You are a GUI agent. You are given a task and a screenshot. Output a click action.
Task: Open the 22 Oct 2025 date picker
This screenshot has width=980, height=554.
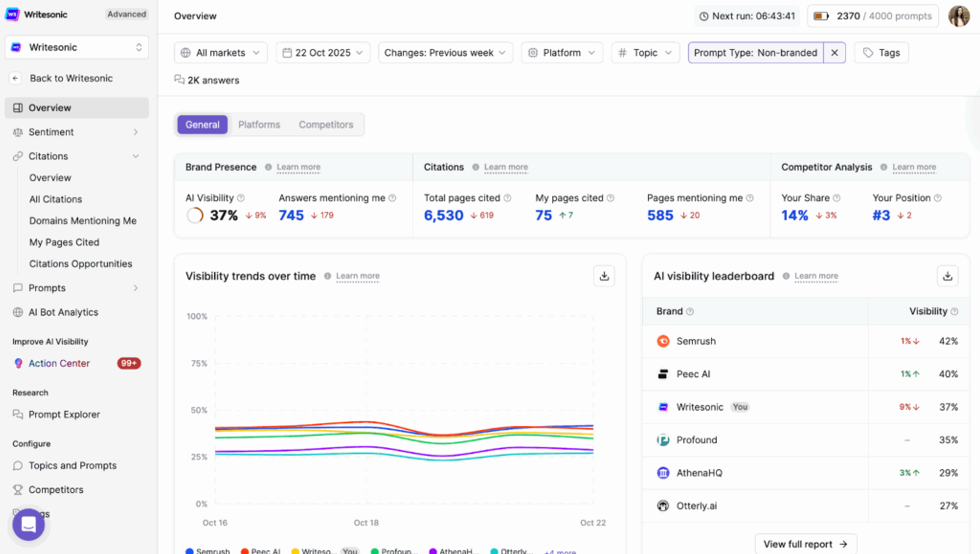[323, 53]
